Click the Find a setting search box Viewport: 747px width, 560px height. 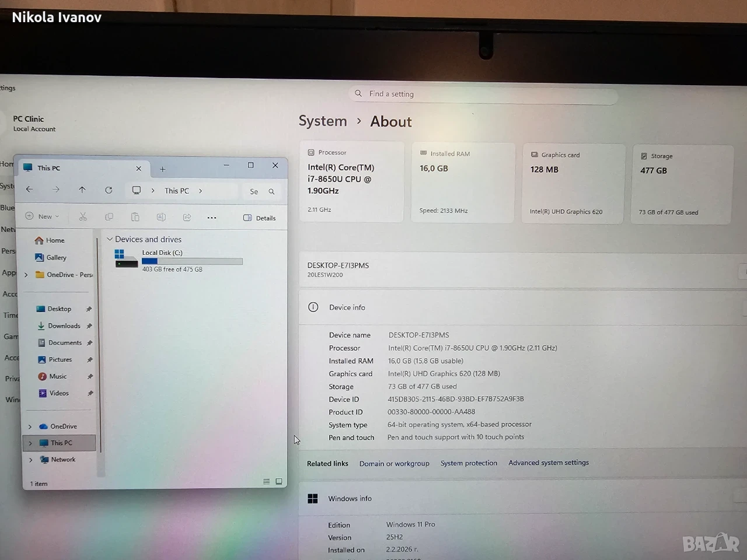pos(483,94)
